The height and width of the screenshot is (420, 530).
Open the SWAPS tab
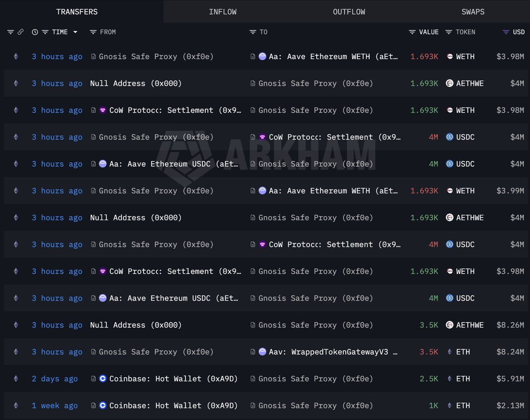pos(473,12)
